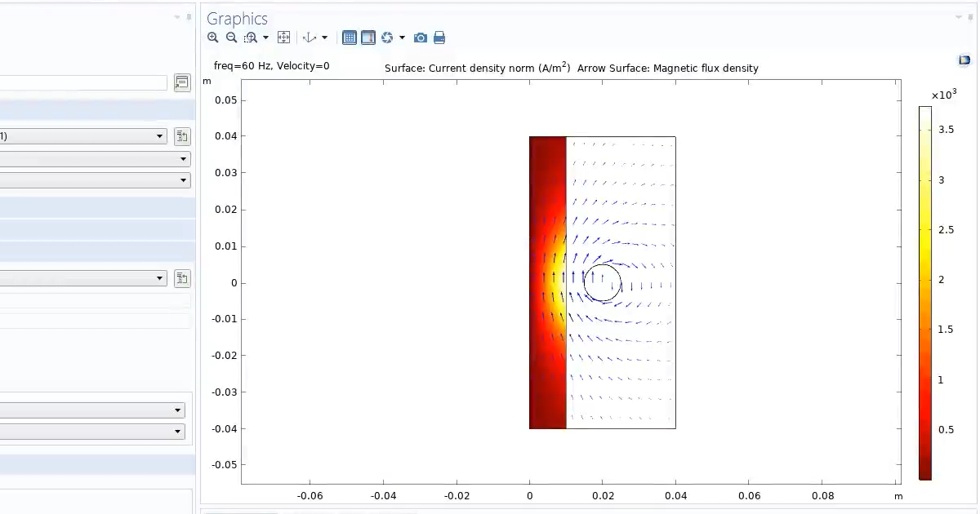Capture an Image Snapshot with camera icon
The width and height of the screenshot is (980, 514).
[x=420, y=38]
